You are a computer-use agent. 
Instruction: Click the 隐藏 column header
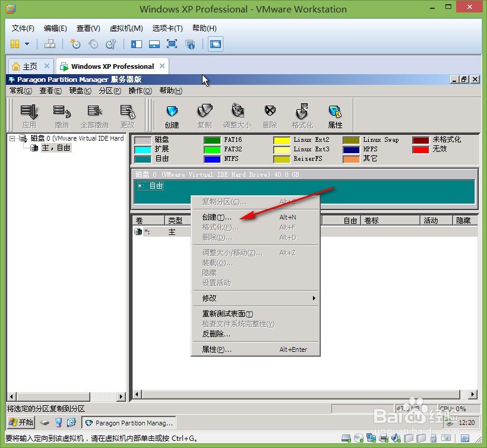pos(465,220)
